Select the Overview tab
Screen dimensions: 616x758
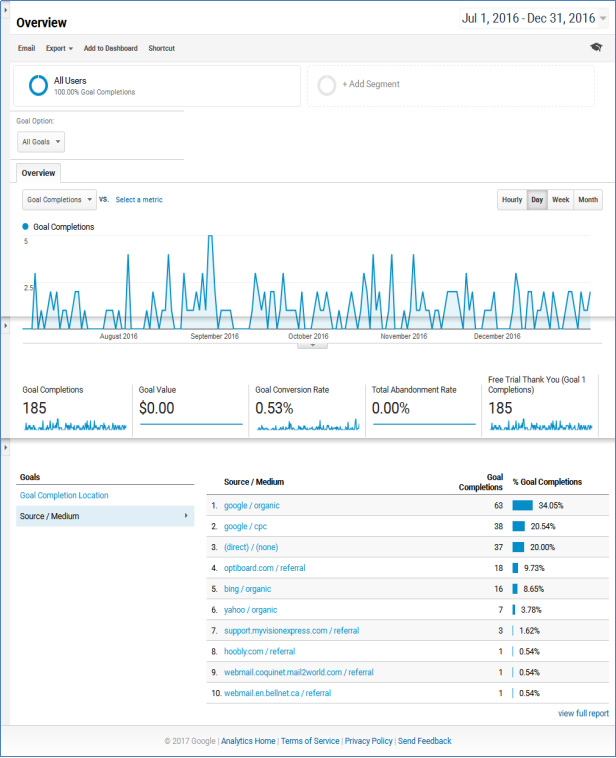(38, 173)
